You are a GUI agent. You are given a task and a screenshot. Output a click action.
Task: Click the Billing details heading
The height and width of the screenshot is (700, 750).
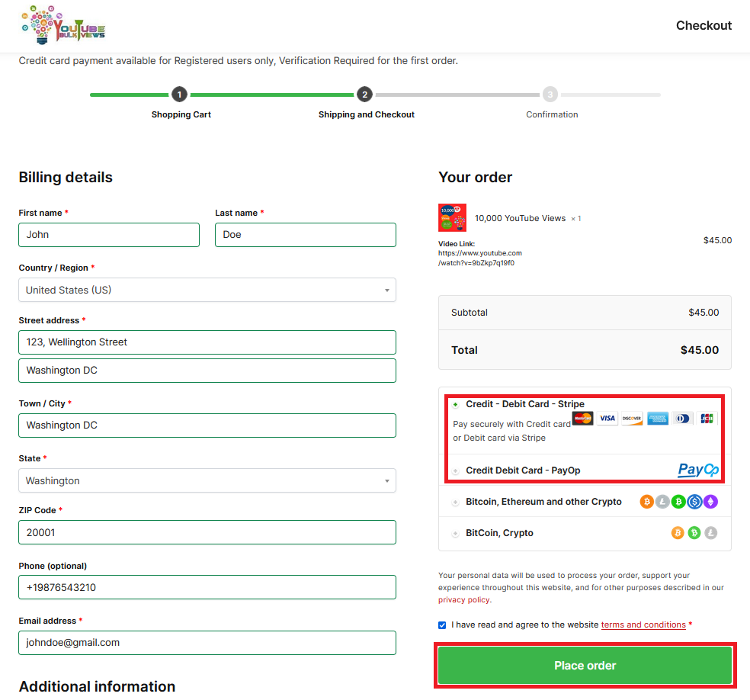click(x=66, y=178)
